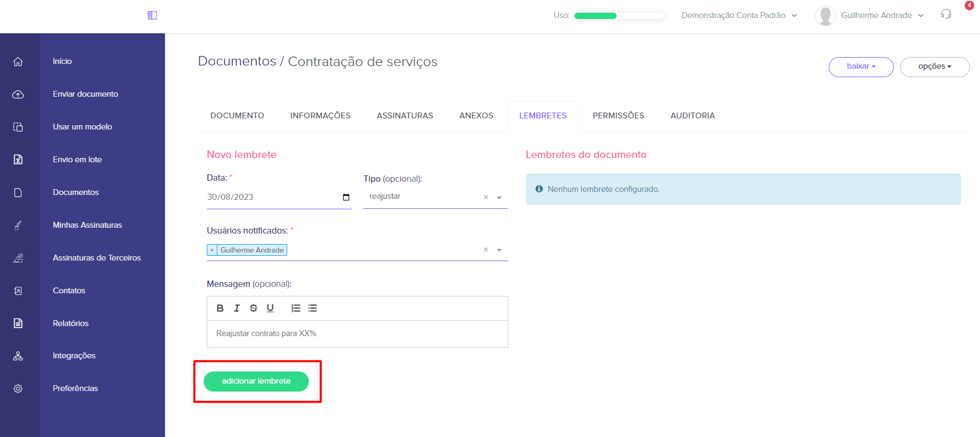
Task: Open Relatórios in the sidebar
Action: tap(70, 323)
